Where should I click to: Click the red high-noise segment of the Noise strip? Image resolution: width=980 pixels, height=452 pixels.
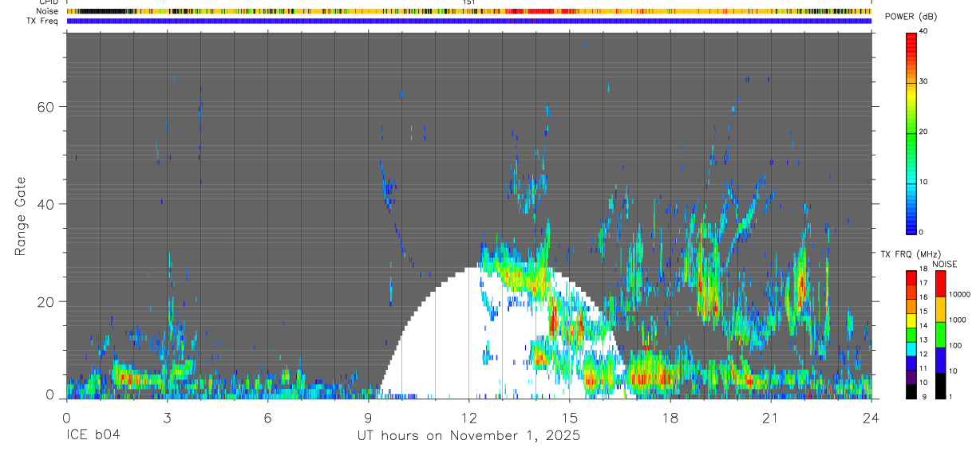[x=541, y=11]
